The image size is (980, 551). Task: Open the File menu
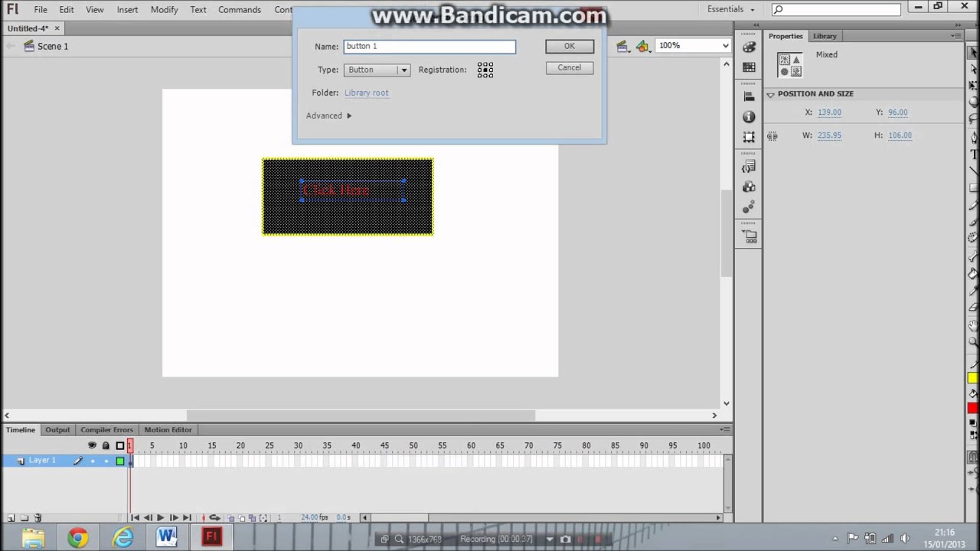click(x=41, y=10)
